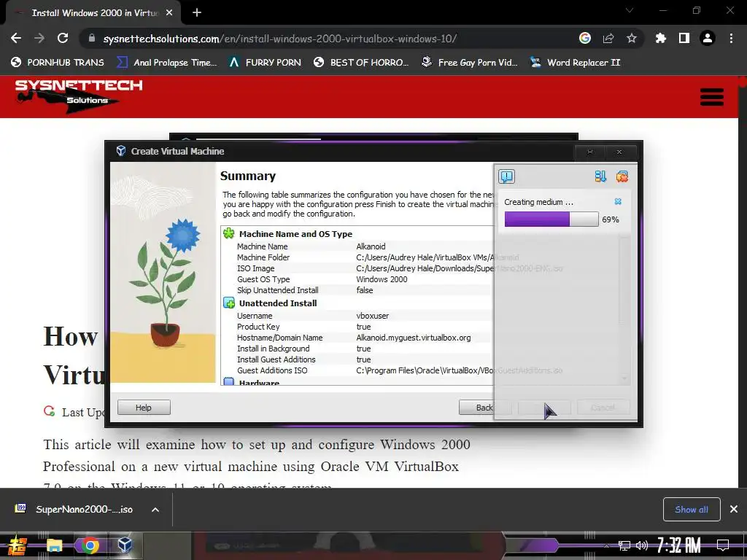Select the Hardware section header
The height and width of the screenshot is (560, 747).
click(x=259, y=382)
